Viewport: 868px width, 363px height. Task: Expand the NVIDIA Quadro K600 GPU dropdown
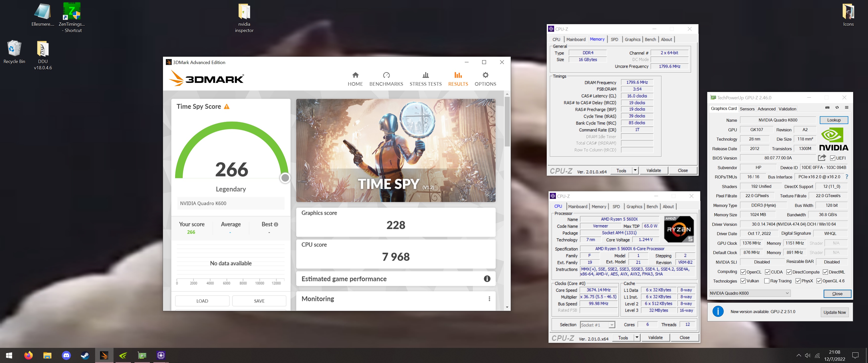[750, 293]
